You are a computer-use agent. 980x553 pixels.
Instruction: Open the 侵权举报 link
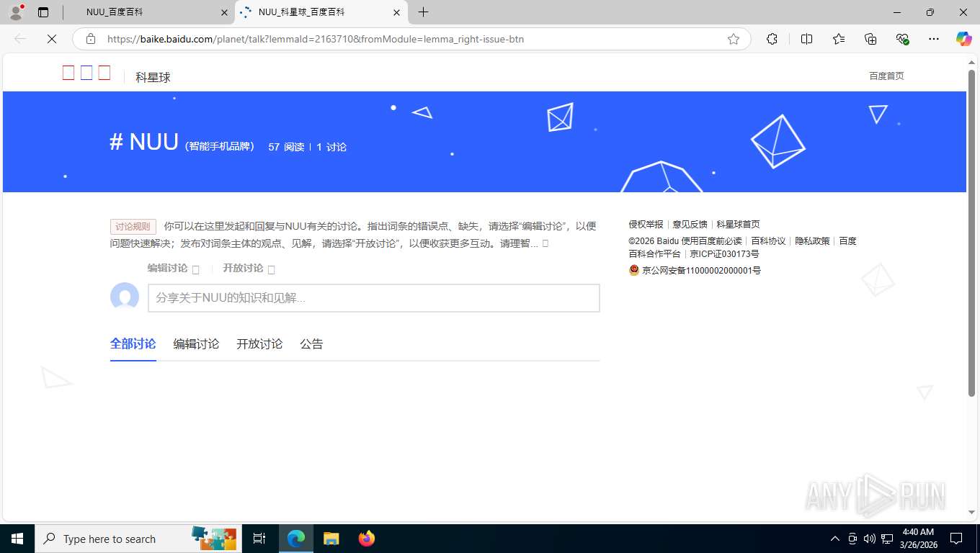click(x=646, y=225)
